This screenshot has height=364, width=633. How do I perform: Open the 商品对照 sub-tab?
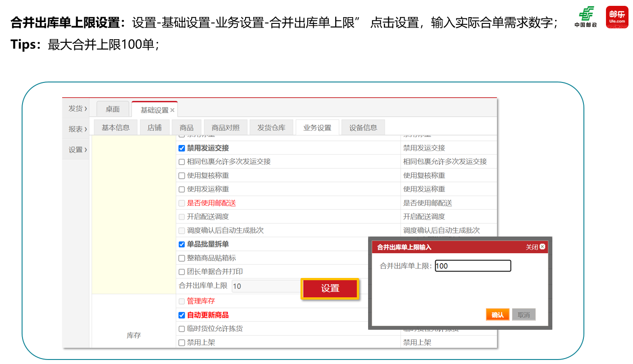225,127
